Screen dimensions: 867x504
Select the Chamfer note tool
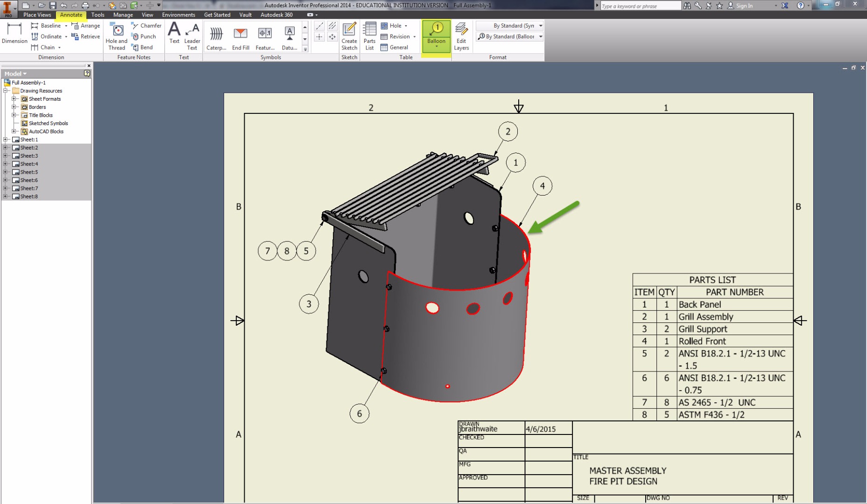pyautogui.click(x=147, y=26)
